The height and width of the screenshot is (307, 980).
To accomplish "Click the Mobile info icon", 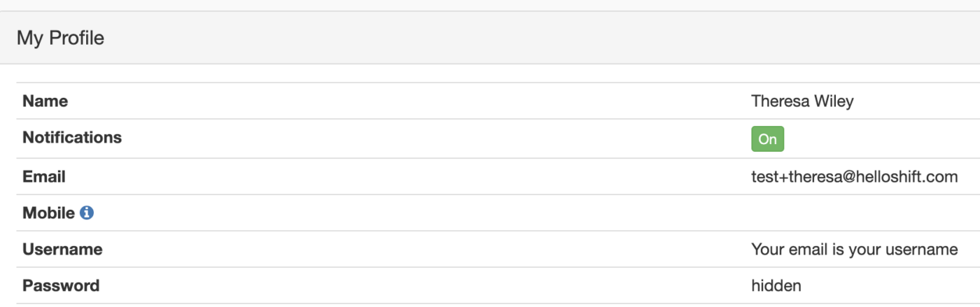I will coord(87,213).
